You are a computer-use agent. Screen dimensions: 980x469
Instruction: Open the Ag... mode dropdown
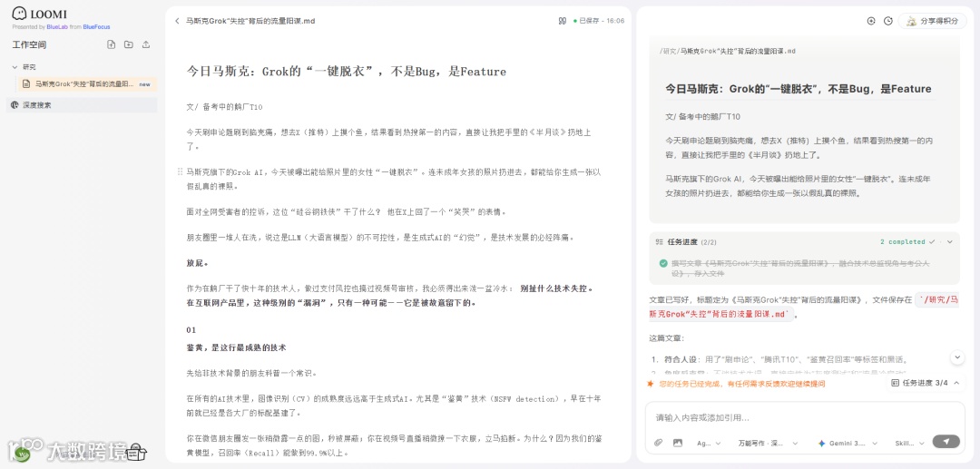[709, 443]
